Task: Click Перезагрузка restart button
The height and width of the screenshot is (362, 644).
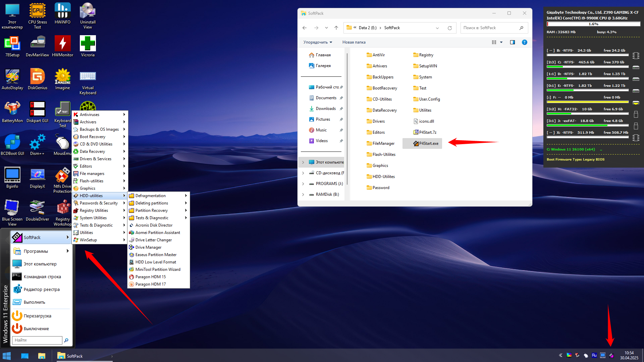Action: click(41, 316)
